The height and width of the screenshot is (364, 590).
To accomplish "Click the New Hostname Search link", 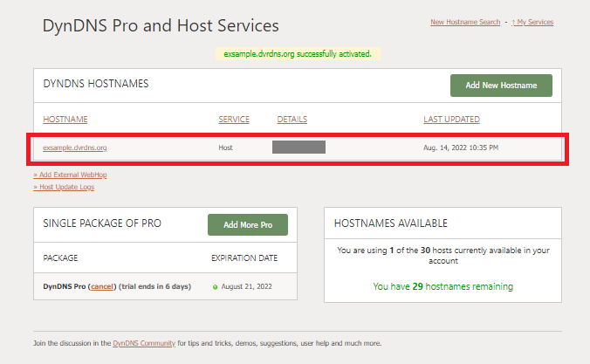I will 464,22.
